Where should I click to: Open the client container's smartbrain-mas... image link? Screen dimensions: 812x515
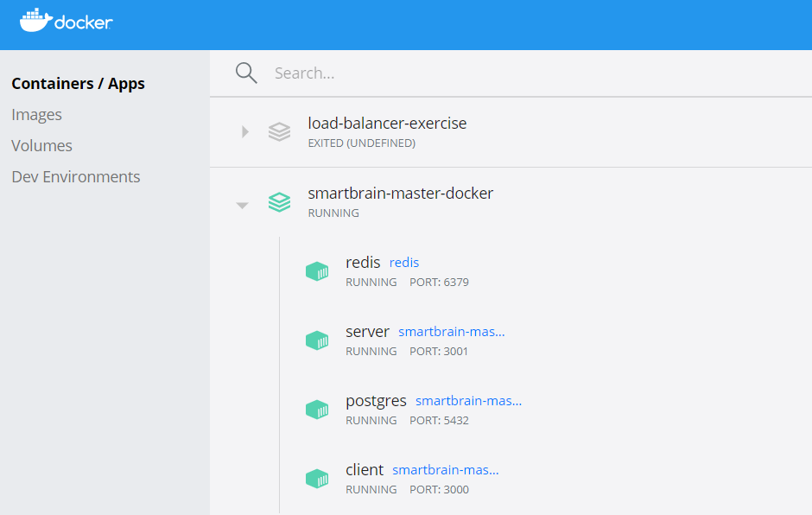click(x=446, y=470)
